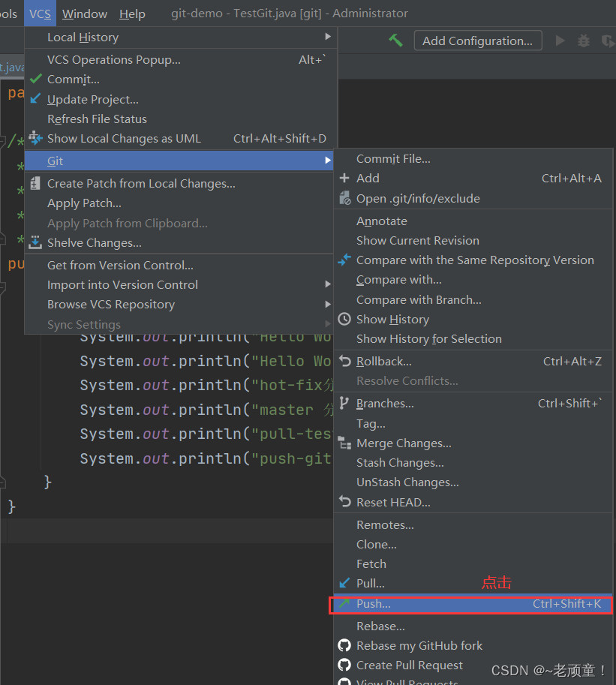Click the blue arrow Update Project icon
Viewport: 616px width, 685px height.
(x=36, y=99)
